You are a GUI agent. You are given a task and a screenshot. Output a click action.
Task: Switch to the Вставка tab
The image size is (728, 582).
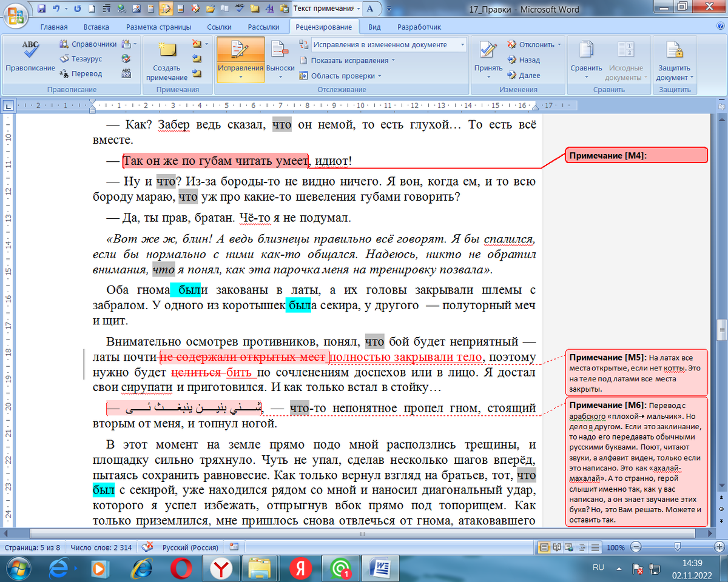coord(96,27)
